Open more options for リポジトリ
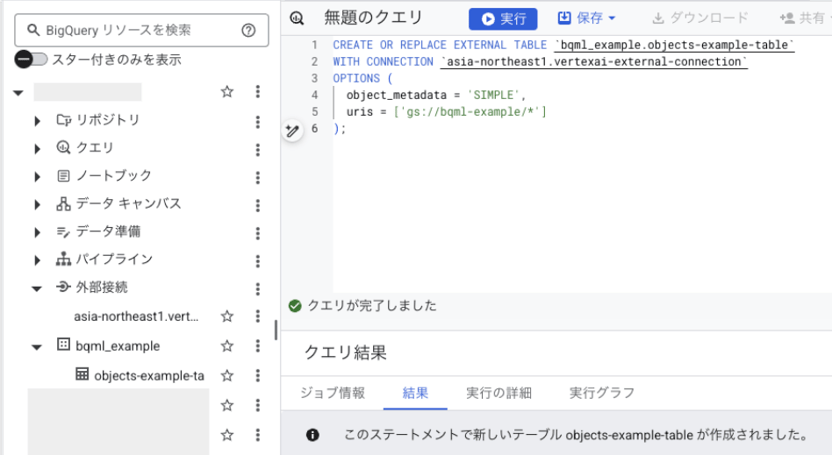 (x=258, y=122)
